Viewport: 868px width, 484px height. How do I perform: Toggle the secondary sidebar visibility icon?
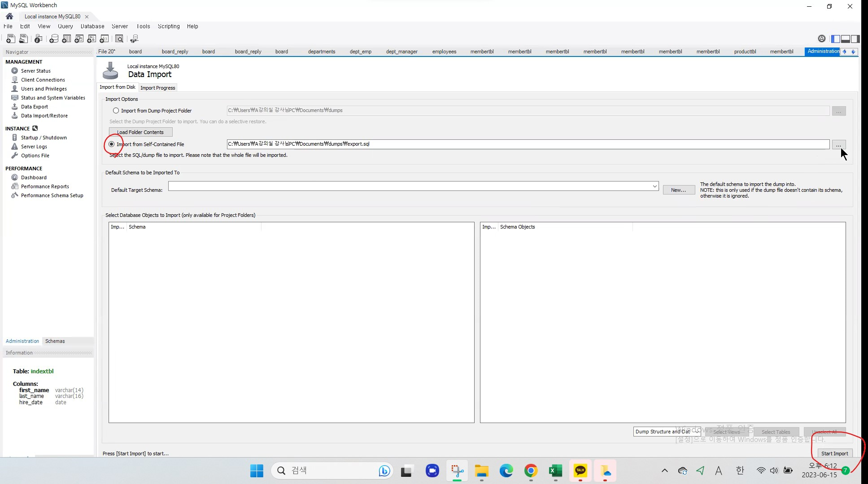pyautogui.click(x=855, y=39)
